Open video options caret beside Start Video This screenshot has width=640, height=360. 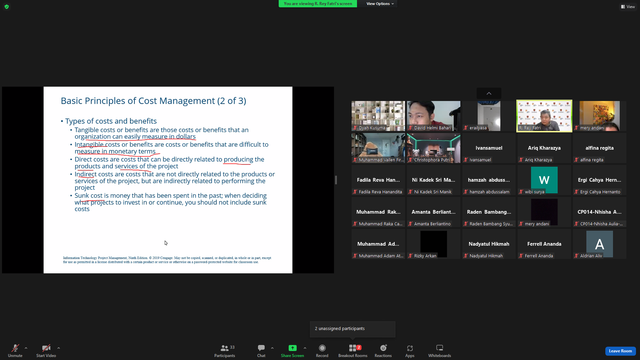click(58, 348)
